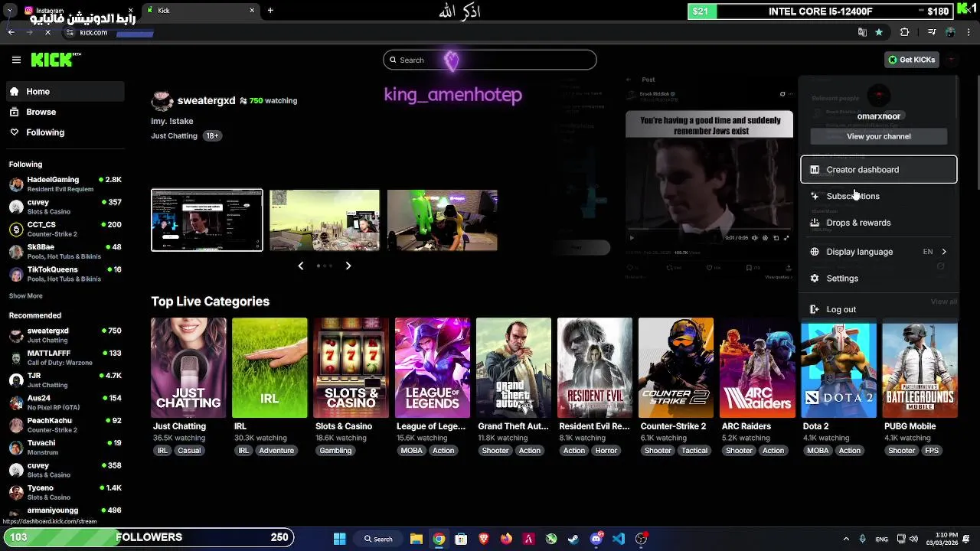The width and height of the screenshot is (980, 551).
Task: Click the Drops & rewards icon
Action: [x=815, y=223]
